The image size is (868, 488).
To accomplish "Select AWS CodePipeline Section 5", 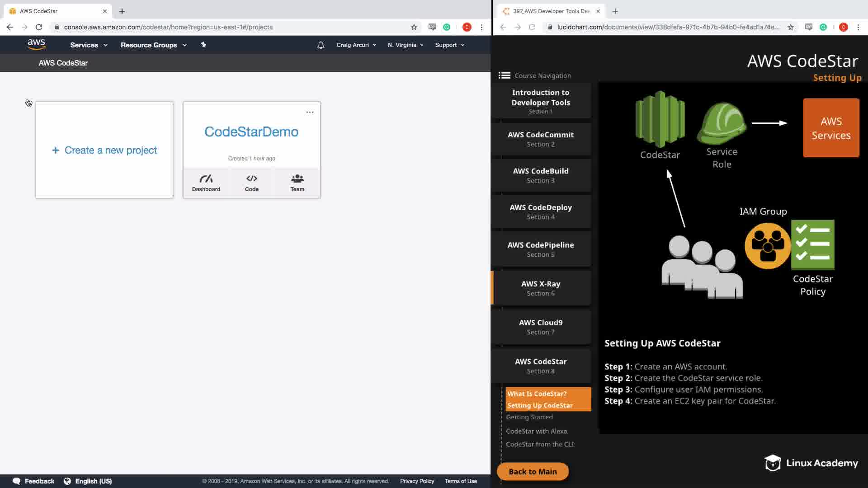I will coord(541,249).
